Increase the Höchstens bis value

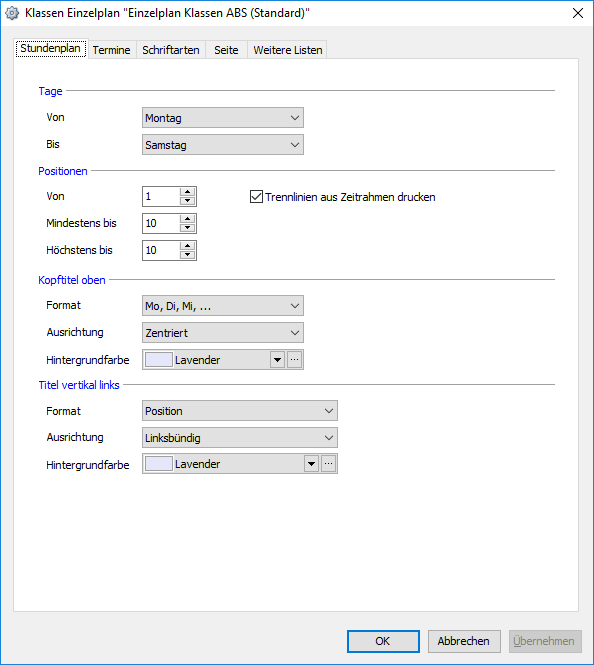pyautogui.click(x=187, y=246)
